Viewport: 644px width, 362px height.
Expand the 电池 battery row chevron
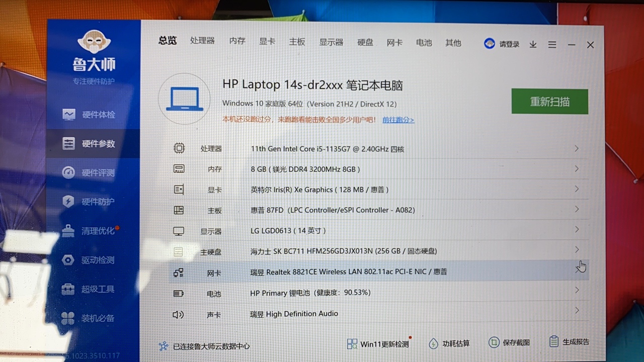[x=577, y=291]
